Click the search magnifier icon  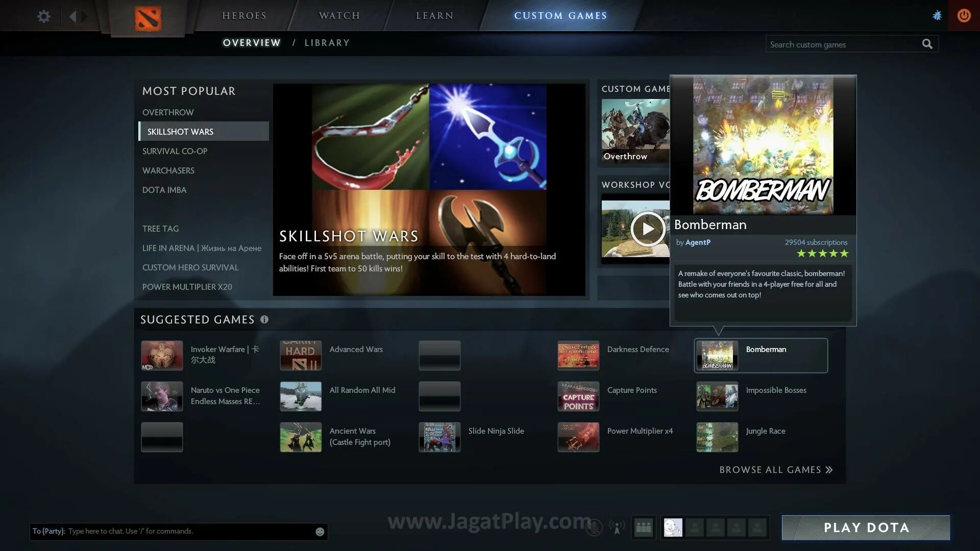[x=927, y=44]
